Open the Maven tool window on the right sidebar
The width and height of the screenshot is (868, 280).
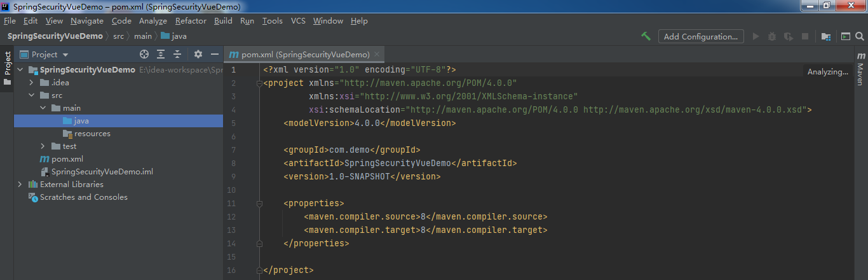860,69
